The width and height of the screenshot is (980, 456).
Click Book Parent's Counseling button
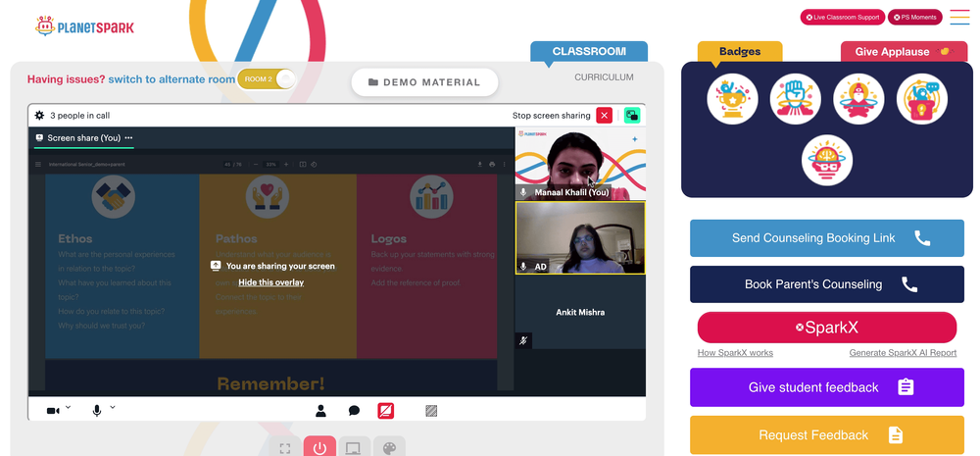(x=827, y=284)
